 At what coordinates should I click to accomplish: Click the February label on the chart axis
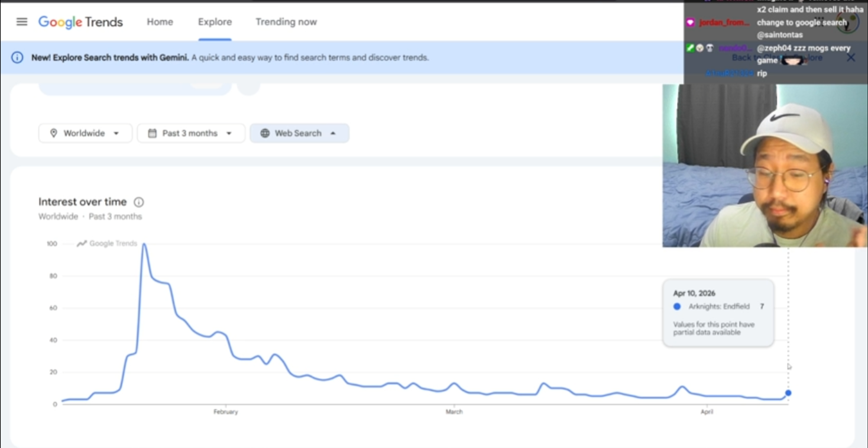225,412
